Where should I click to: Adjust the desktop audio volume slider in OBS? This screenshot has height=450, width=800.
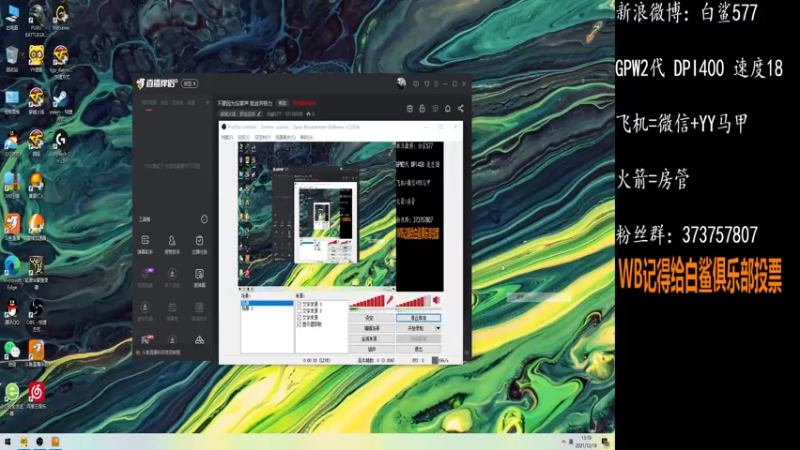[413, 301]
